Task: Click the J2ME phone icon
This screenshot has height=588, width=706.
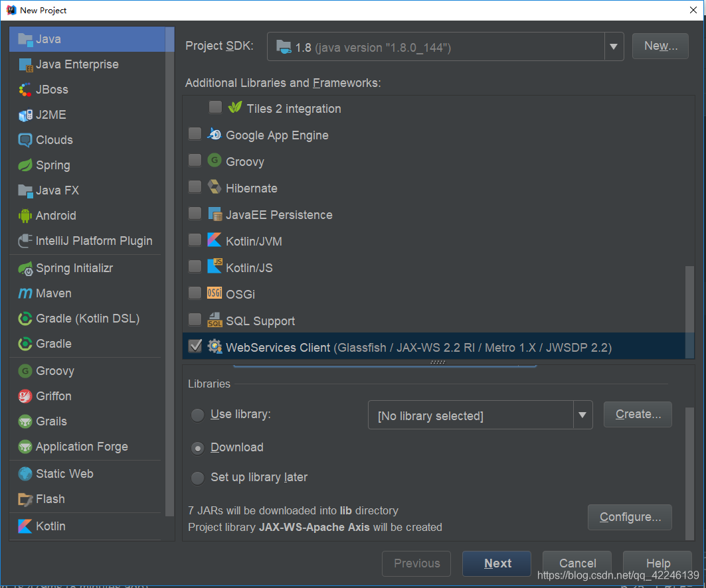Action: click(x=25, y=115)
